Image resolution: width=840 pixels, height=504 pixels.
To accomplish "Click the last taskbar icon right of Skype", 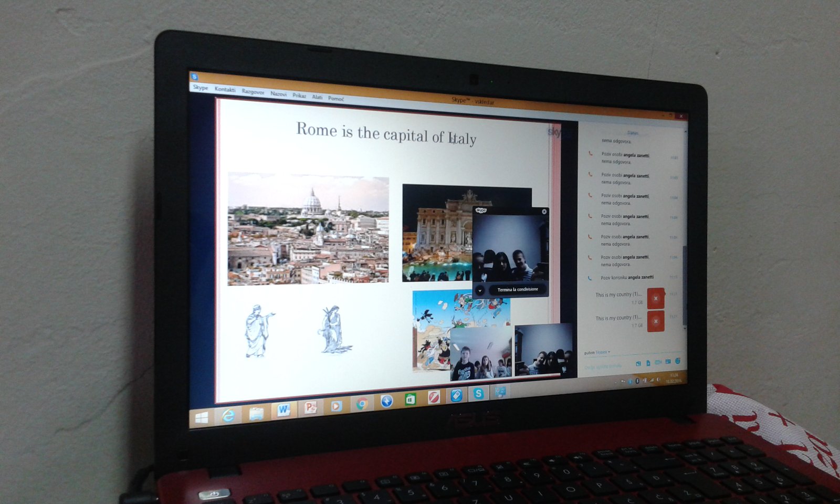I will (500, 392).
